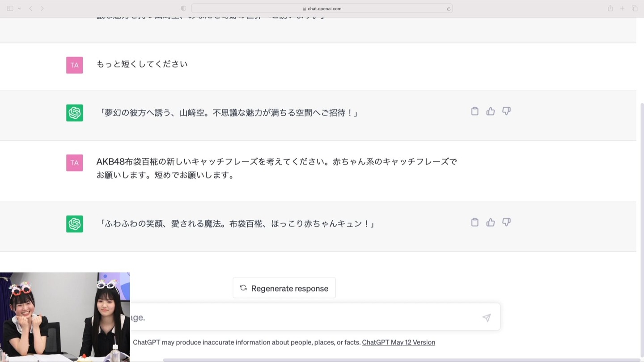Go forward to the next page

click(x=42, y=8)
